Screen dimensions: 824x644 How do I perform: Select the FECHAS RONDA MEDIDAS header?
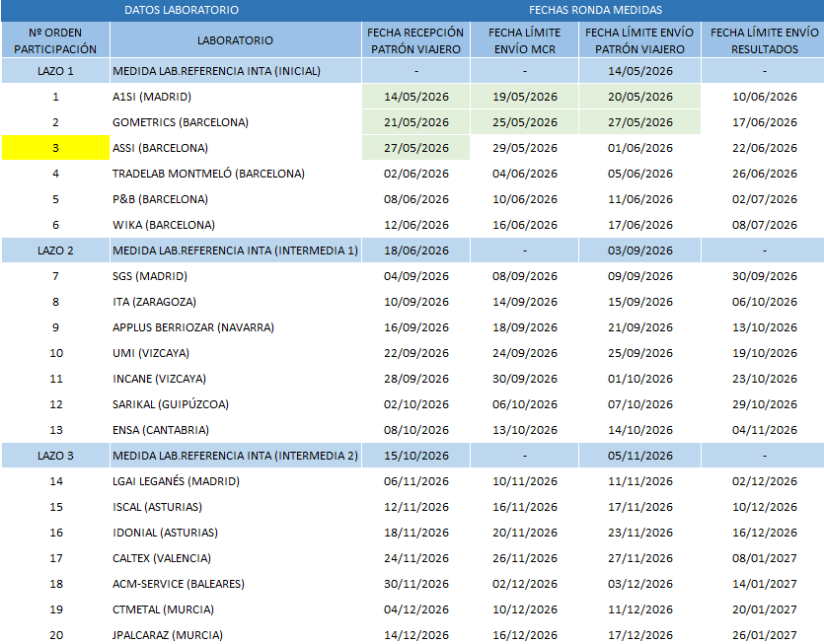(595, 10)
